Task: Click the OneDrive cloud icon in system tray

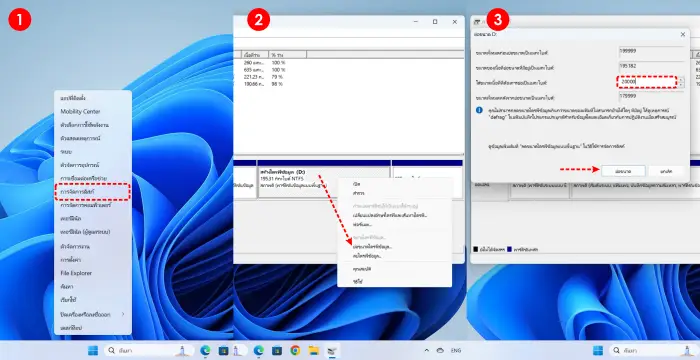Action: [x=441, y=351]
